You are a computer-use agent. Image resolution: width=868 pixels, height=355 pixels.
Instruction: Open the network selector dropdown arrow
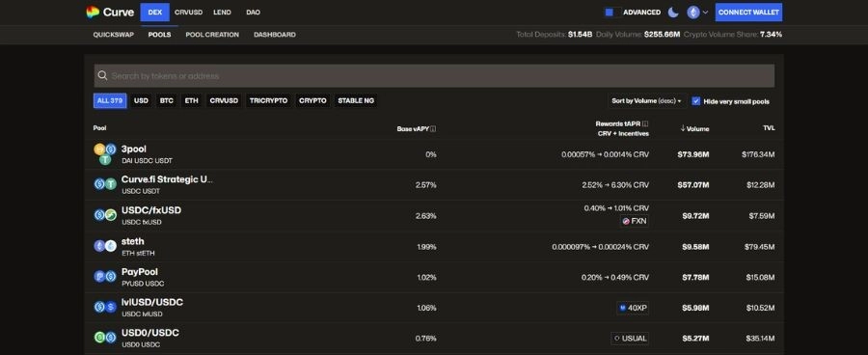coord(706,13)
